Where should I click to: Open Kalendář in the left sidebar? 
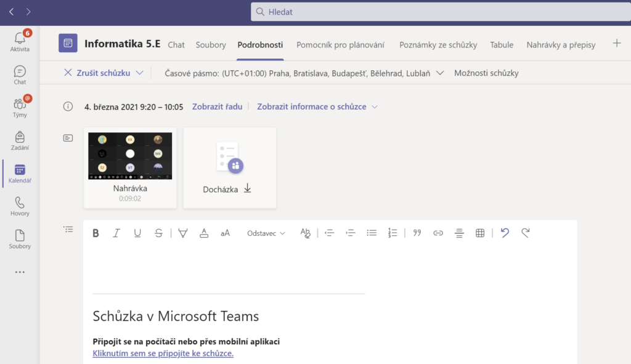[x=20, y=174]
